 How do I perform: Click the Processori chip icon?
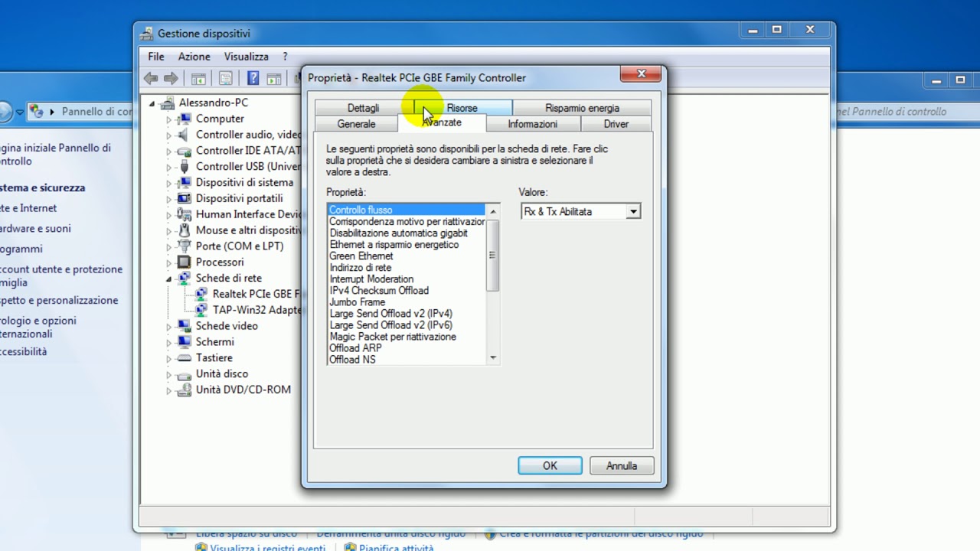point(184,262)
